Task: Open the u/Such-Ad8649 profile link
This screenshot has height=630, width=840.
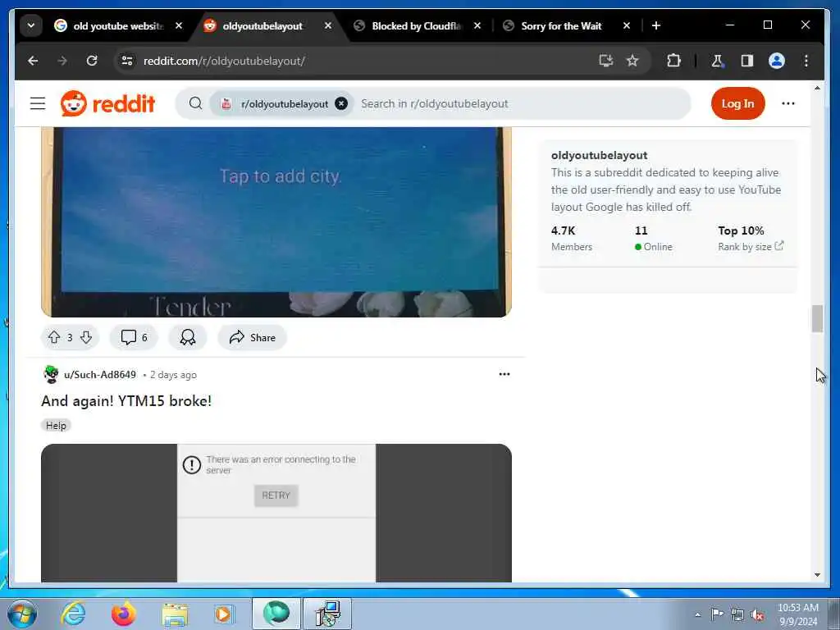Action: pyautogui.click(x=100, y=374)
